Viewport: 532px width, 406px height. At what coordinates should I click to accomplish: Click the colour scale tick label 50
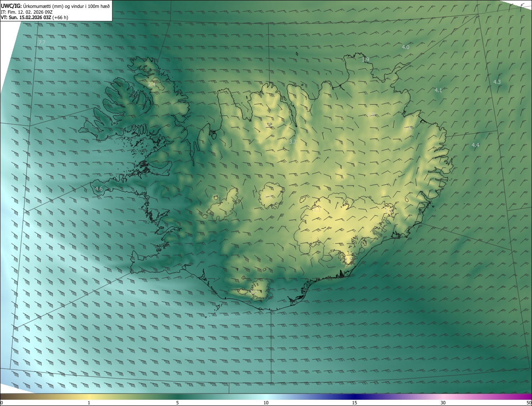coord(529,403)
